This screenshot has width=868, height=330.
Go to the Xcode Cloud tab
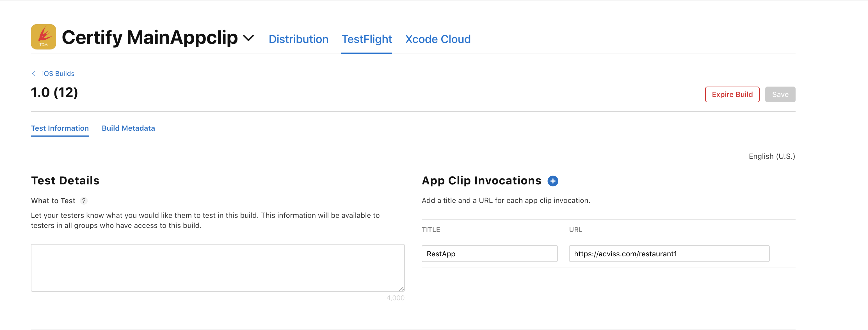[438, 39]
